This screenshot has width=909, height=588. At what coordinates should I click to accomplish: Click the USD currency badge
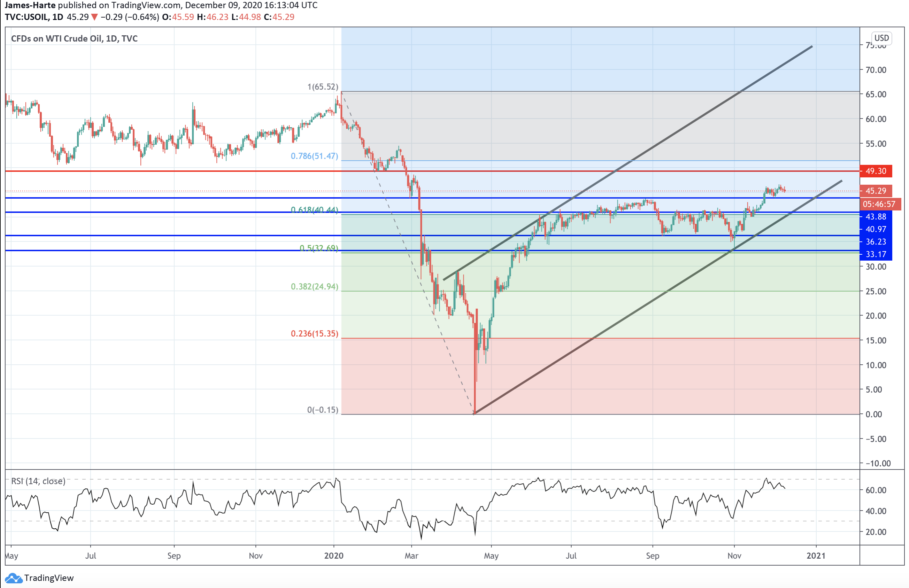coord(882,38)
